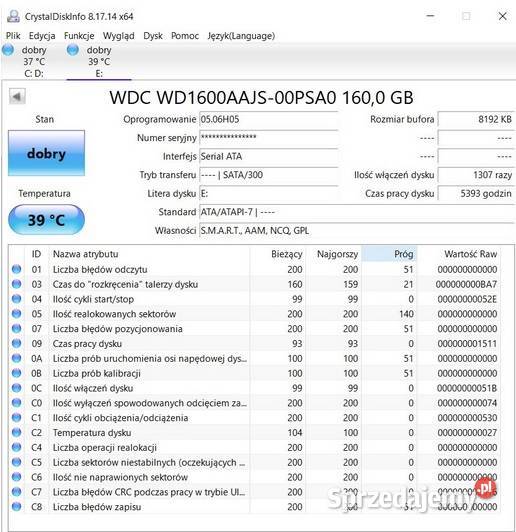
Task: Click status dot for attribute 04
Action: 16,299
